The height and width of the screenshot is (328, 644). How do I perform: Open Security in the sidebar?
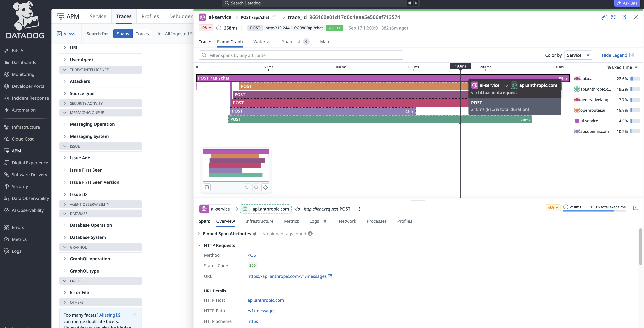[x=16, y=186]
